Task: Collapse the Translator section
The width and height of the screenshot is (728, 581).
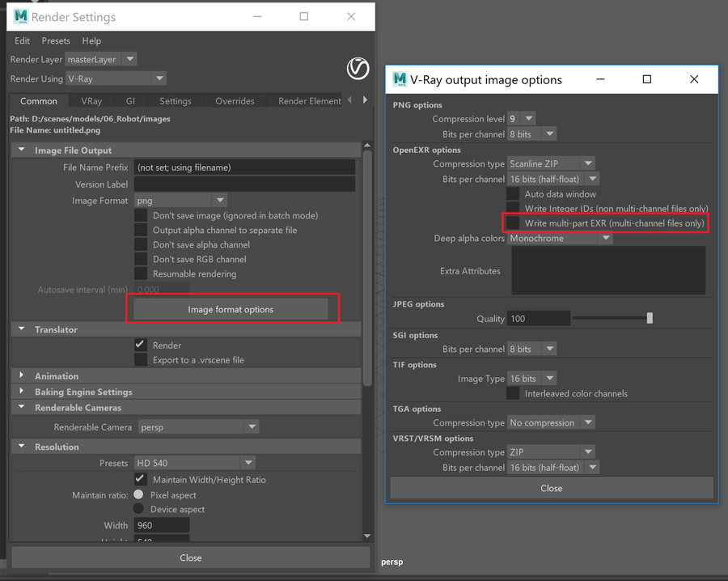Action: click(21, 329)
